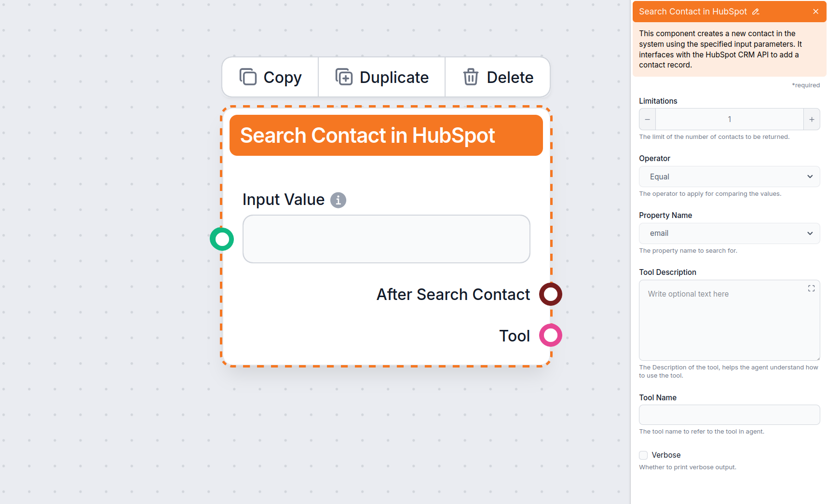Screen dimensions: 827x504
Task: Click the Copy icon above the node
Action: 248,77
